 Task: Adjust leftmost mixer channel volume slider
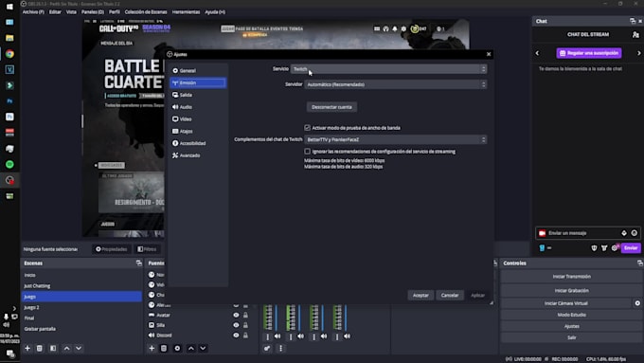pos(277,318)
